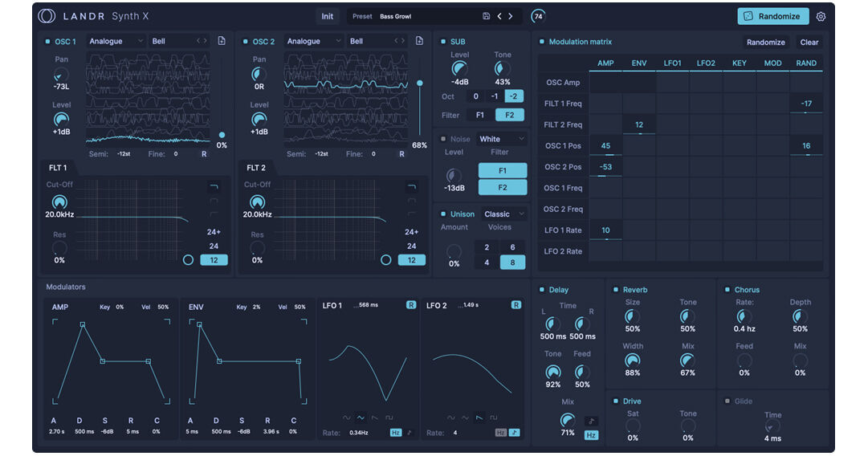Switch LFO 2 rate to note sync
The width and height of the screenshot is (868, 456).
(514, 433)
